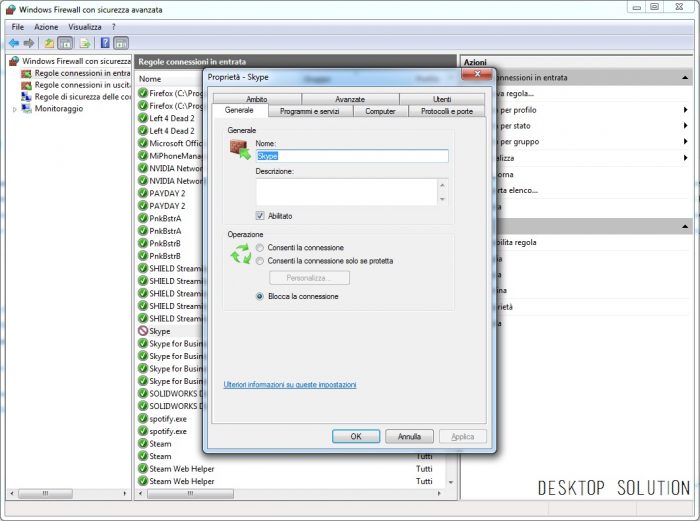Click description box scroll up arrow
700x521 pixels.
pos(442,184)
